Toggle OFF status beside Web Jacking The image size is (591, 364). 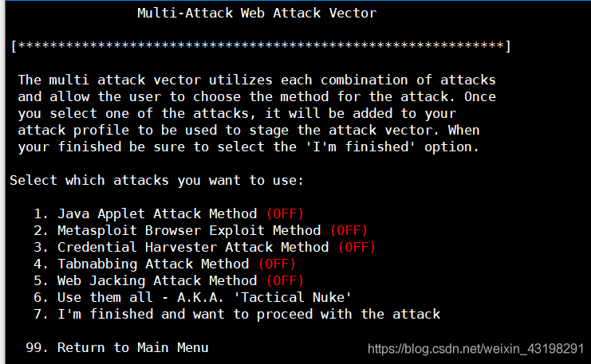[x=285, y=281]
